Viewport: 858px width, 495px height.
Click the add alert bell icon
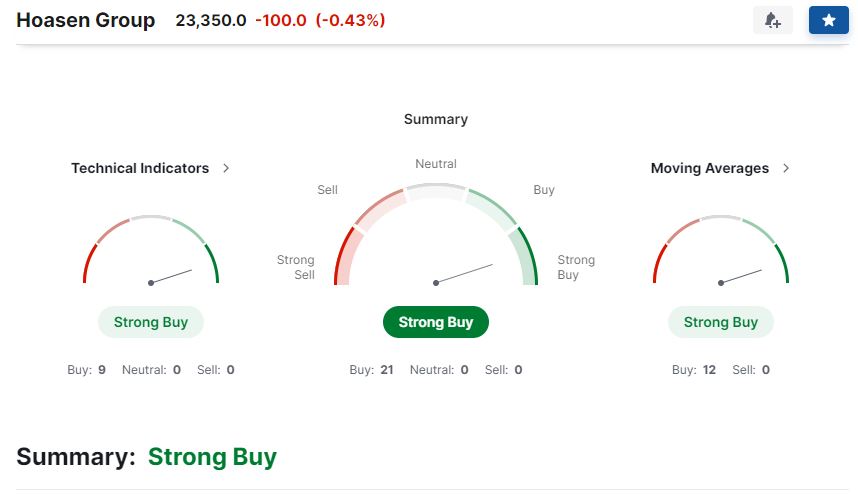click(x=772, y=20)
